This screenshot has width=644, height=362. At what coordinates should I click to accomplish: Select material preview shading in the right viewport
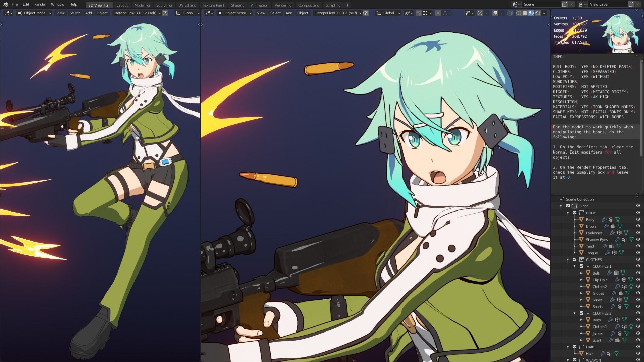point(531,13)
